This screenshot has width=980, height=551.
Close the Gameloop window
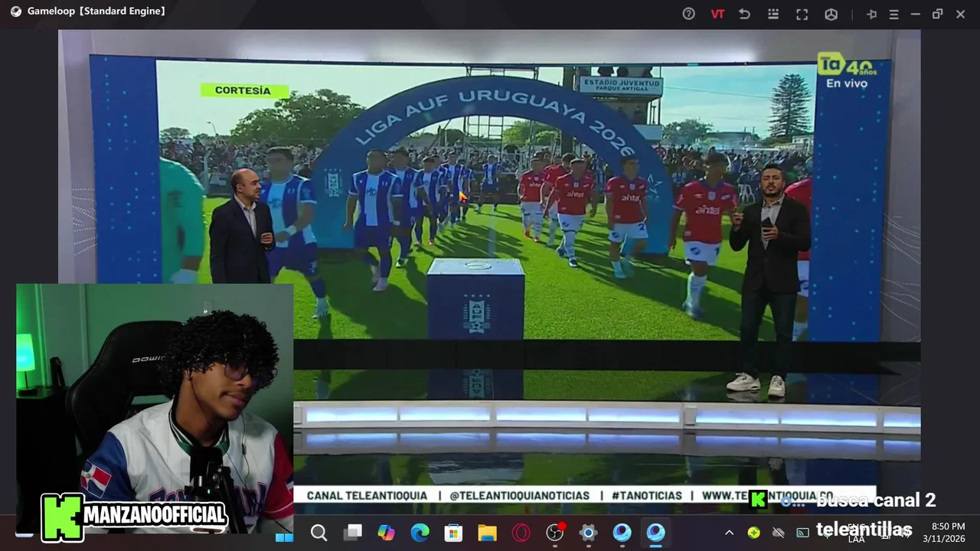coord(960,14)
